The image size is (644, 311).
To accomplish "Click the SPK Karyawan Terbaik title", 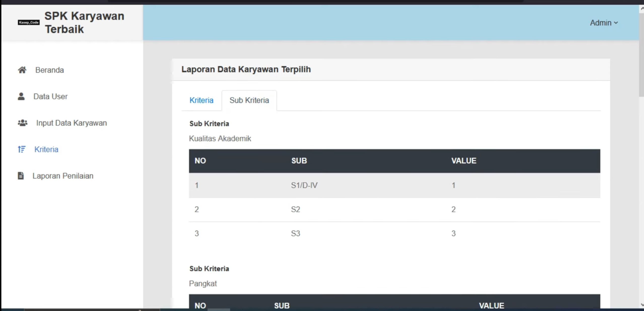I will click(x=84, y=22).
